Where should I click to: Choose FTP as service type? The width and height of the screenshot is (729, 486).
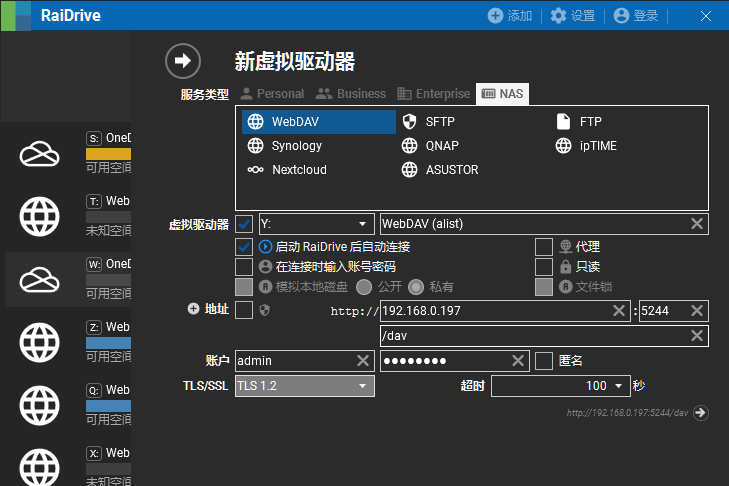(579, 122)
